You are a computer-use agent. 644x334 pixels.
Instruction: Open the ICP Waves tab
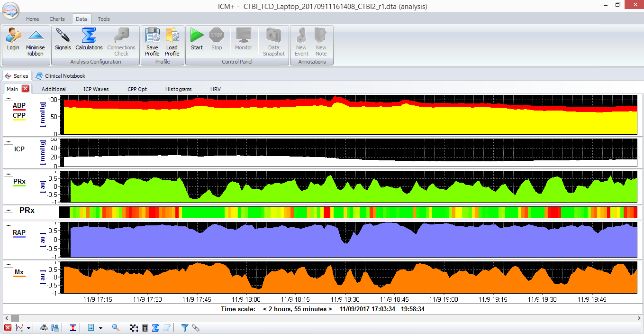pyautogui.click(x=96, y=89)
